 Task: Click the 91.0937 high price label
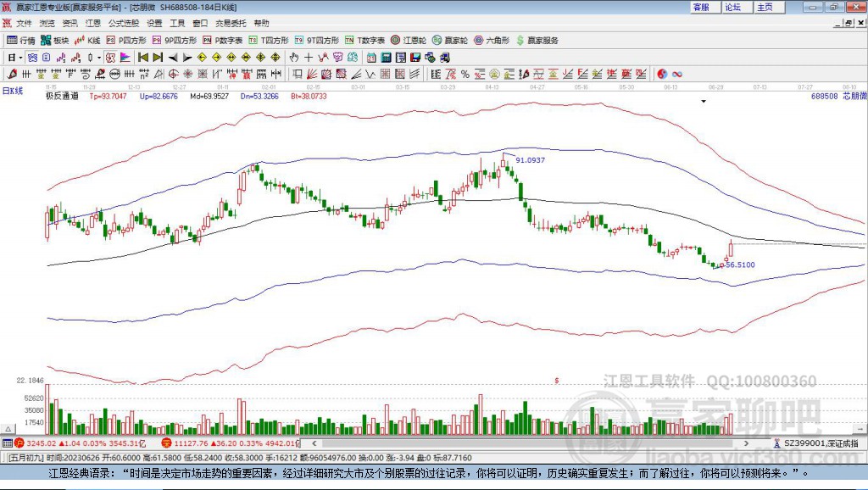pos(531,160)
